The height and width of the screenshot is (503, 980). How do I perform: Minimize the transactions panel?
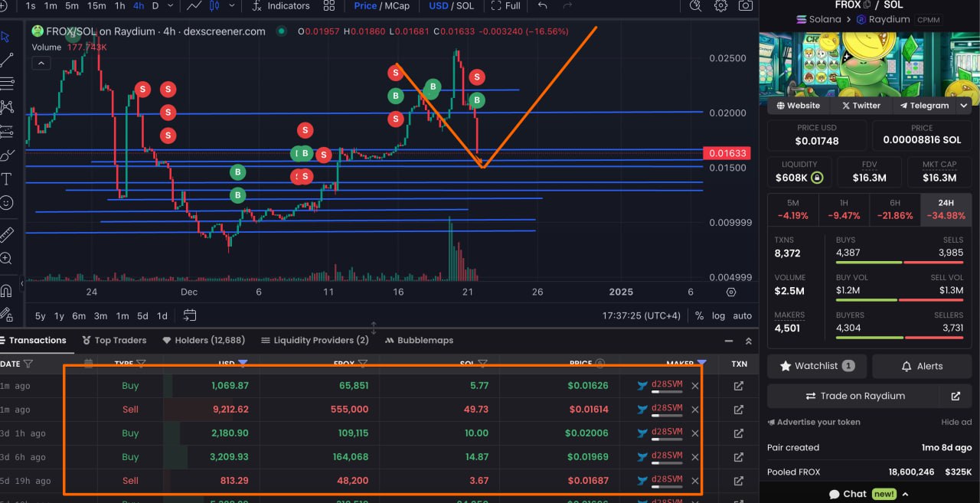coord(729,341)
